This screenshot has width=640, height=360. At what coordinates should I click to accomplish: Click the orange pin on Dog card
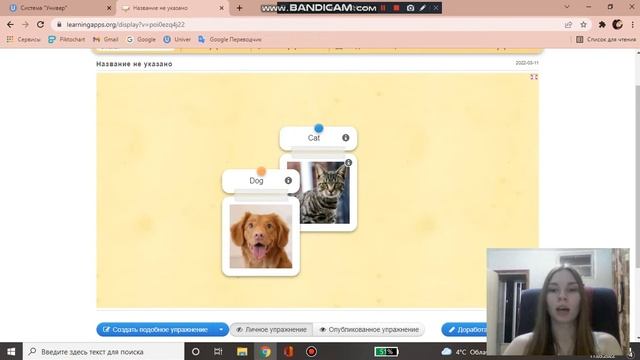[261, 171]
